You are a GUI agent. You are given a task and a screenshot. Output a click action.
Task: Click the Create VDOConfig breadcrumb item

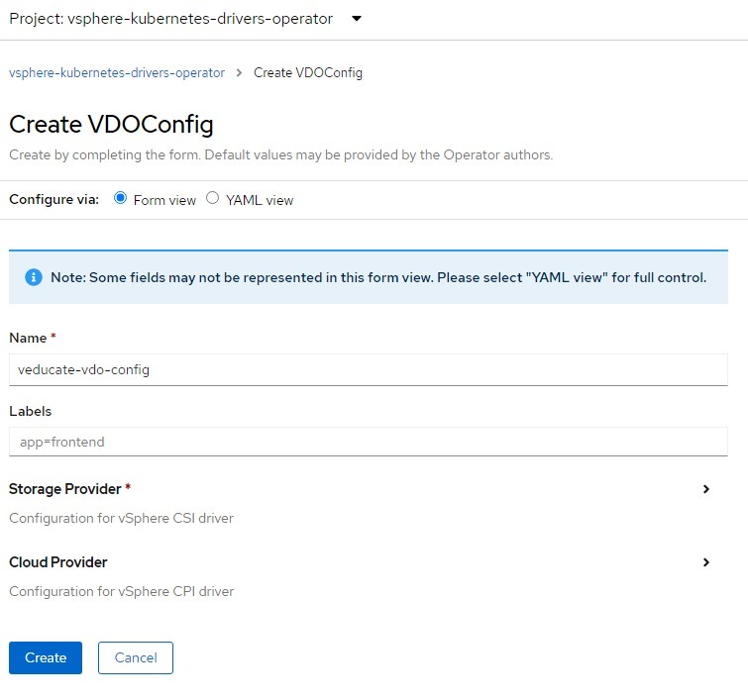pyautogui.click(x=308, y=72)
